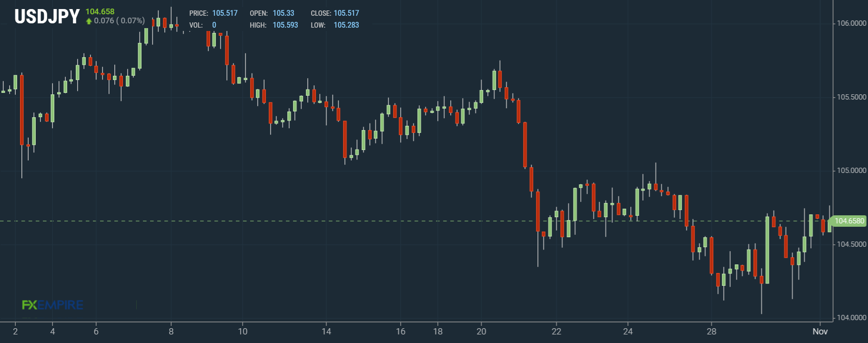Click the HIGH value 105.593
Image resolution: width=868 pixels, height=343 pixels.
(285, 25)
